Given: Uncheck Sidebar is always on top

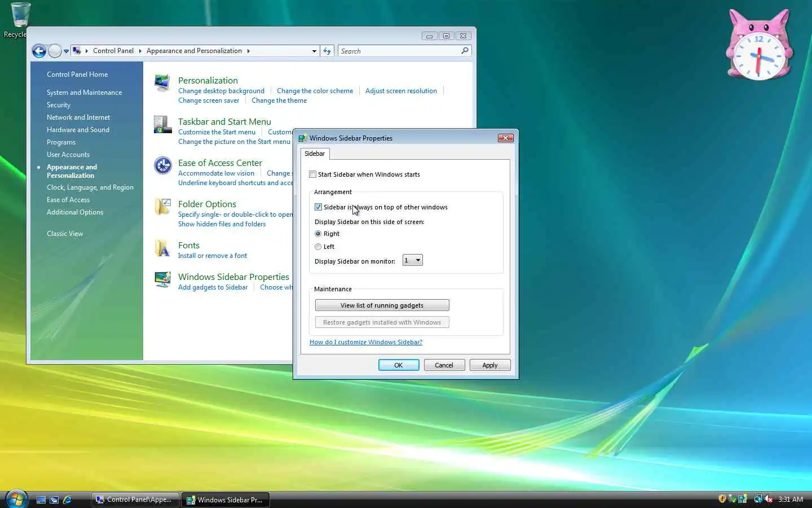Looking at the screenshot, I should point(318,207).
